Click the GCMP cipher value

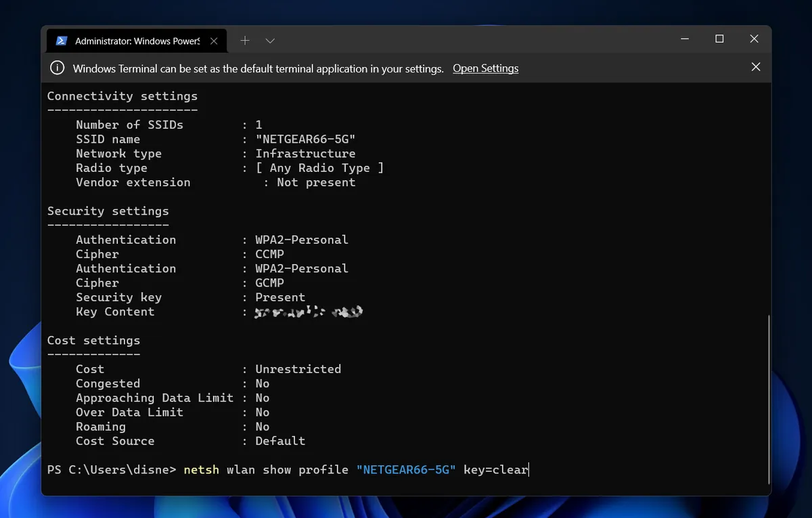(269, 283)
